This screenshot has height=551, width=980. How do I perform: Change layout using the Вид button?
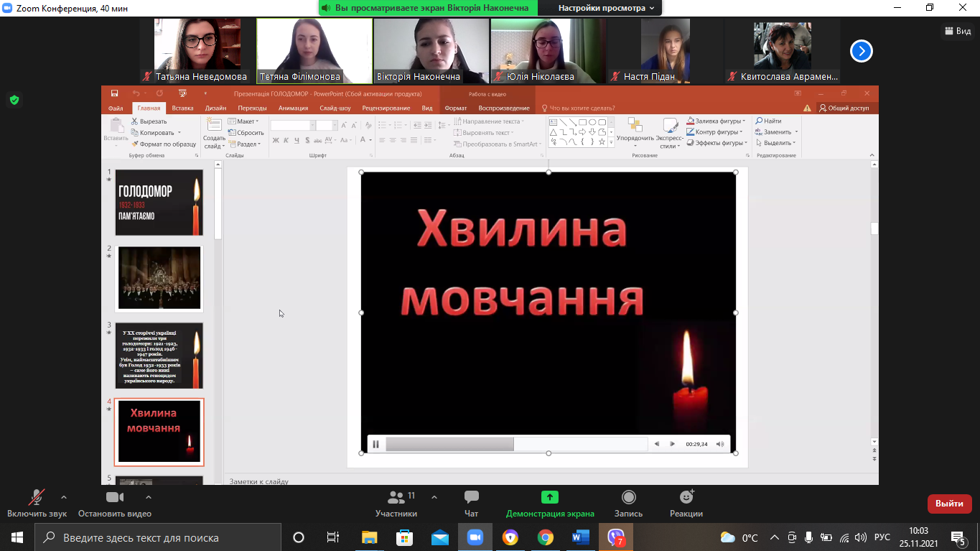957,31
